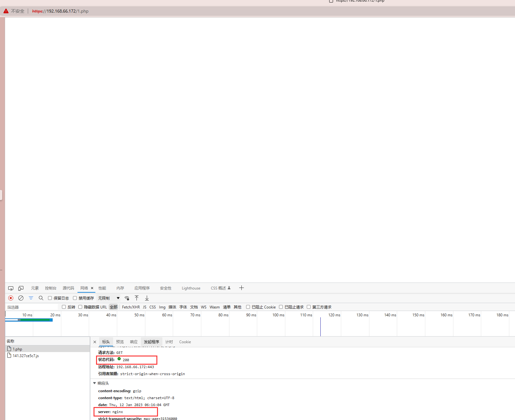Open the 应用程序 DevTools tab

tap(142, 288)
